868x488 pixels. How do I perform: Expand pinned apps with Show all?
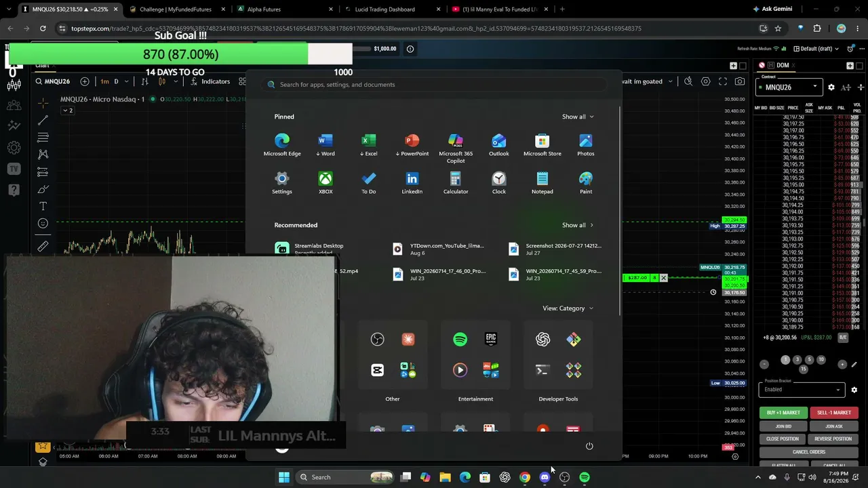(x=578, y=117)
